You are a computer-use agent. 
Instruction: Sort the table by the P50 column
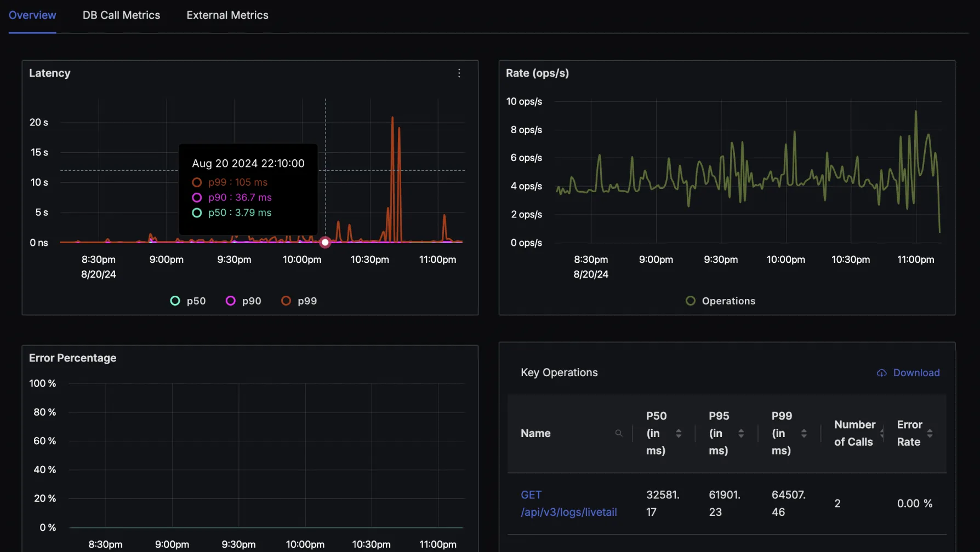pos(679,433)
